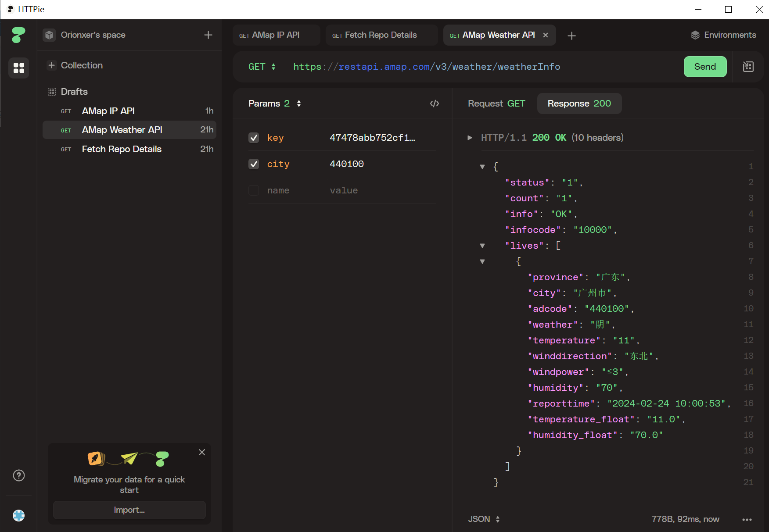This screenshot has width=769, height=532.
Task: Show code view with the </> icon
Action: coord(435,104)
